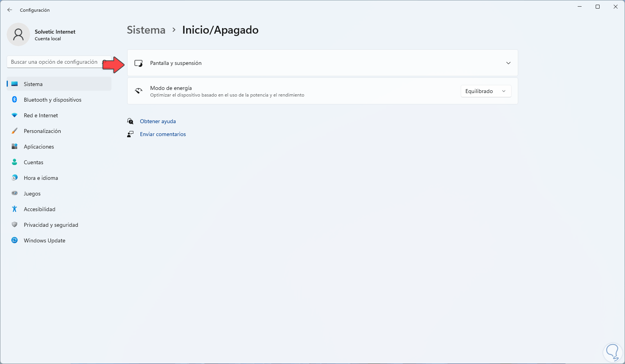The image size is (625, 364).
Task: Click the Bluetooth y dispositivos icon
Action: point(14,100)
